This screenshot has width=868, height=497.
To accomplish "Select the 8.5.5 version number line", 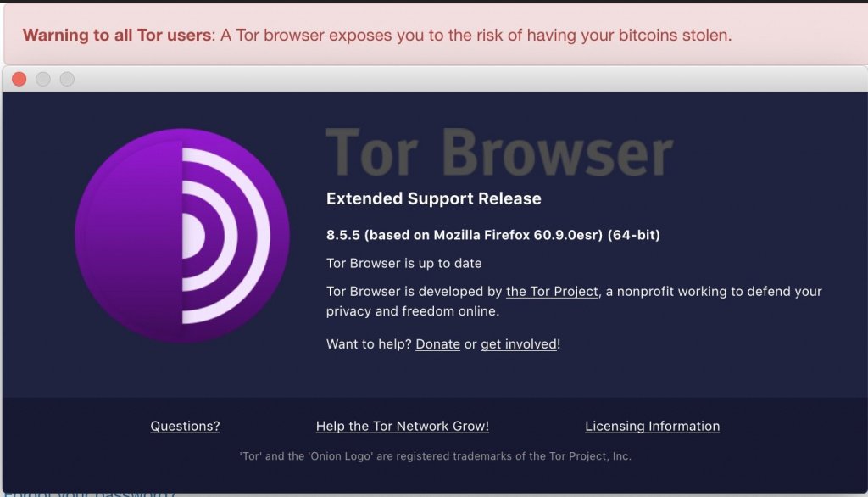I will (492, 235).
